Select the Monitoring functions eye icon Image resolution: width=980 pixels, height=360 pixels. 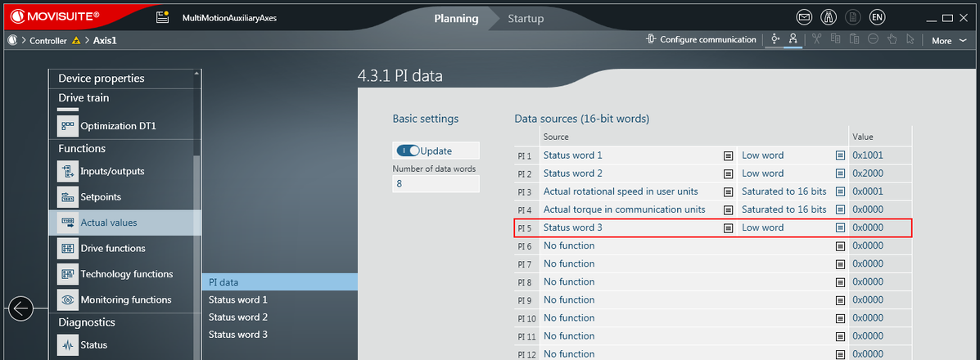67,299
